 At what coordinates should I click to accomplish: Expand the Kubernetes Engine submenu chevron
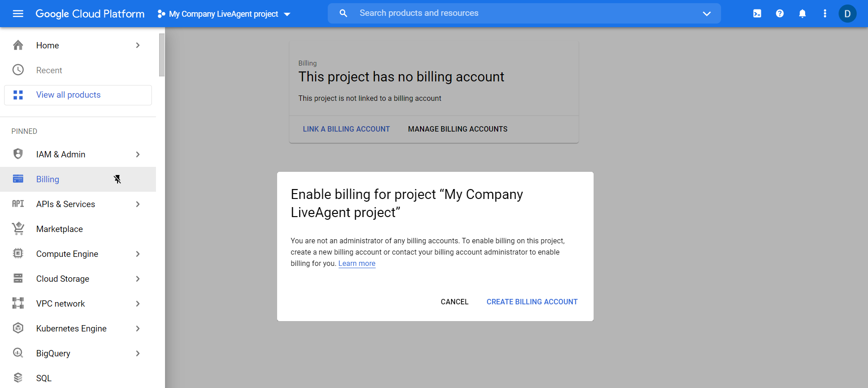(138, 328)
